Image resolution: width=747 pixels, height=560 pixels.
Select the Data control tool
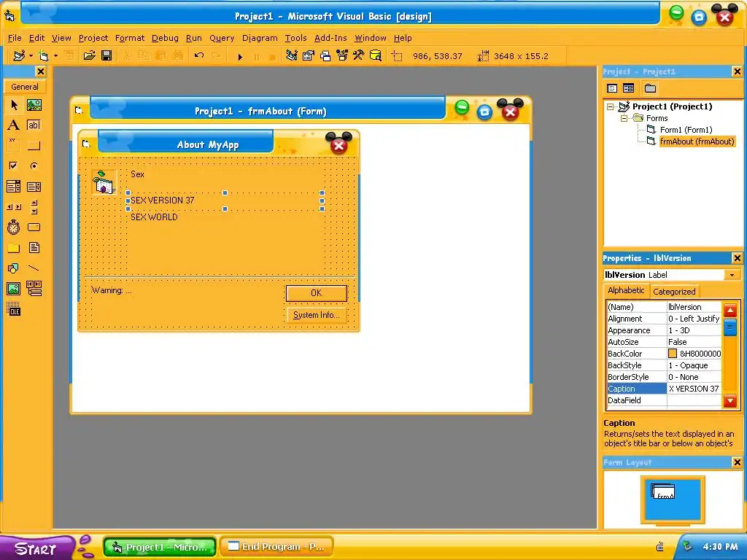pos(34,289)
